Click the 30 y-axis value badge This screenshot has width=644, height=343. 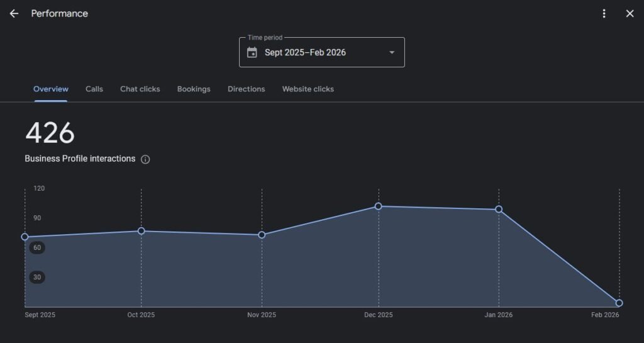37,278
